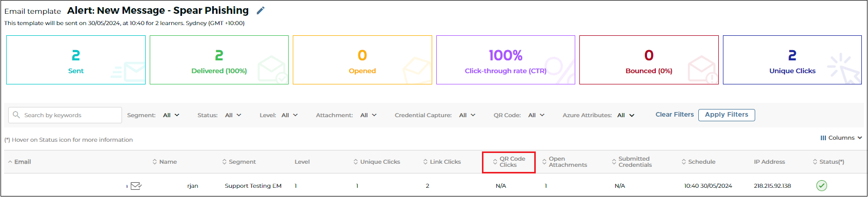This screenshot has height=197, width=868.
Task: Sort by Email column header
Action: [x=19, y=162]
